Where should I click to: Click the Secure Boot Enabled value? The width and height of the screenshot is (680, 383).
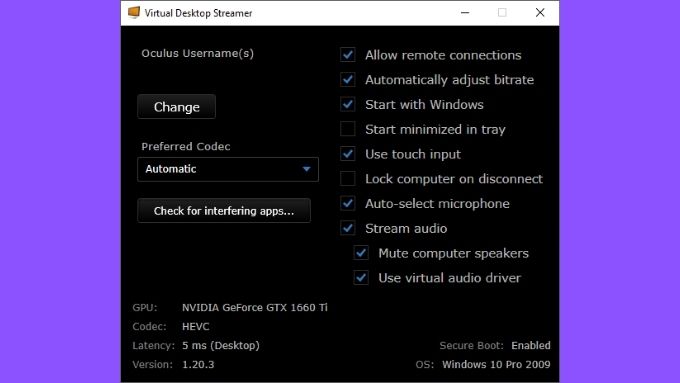(531, 346)
